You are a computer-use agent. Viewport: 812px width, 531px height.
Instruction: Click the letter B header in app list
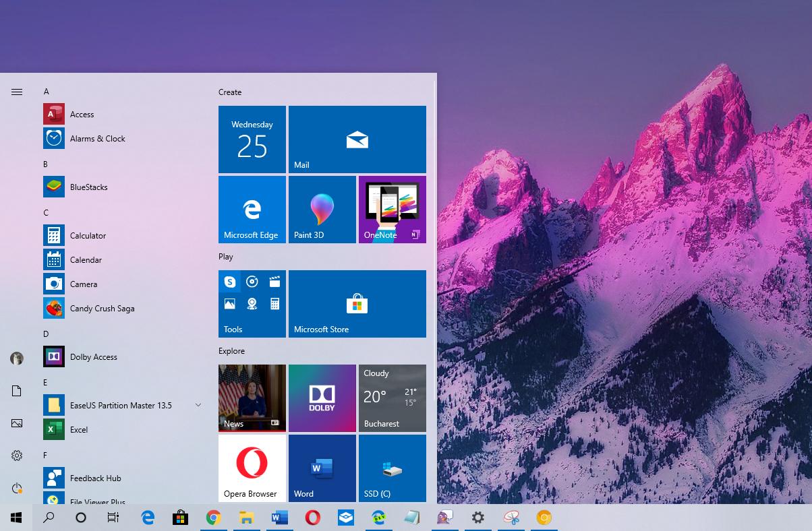46,164
